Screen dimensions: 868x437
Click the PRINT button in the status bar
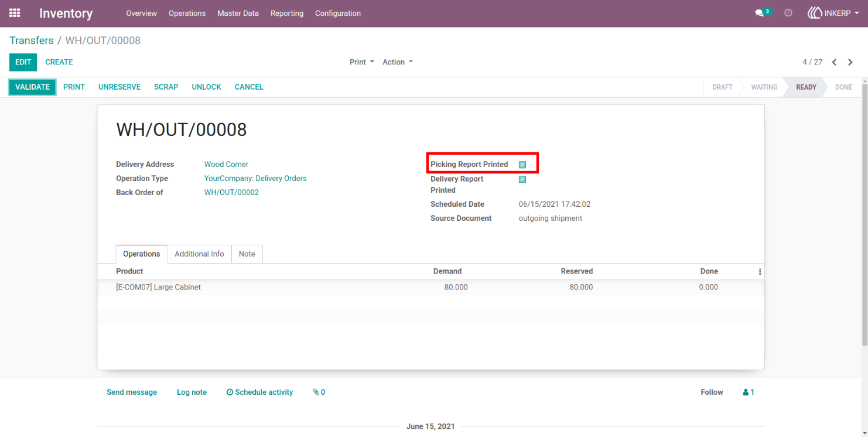[74, 87]
